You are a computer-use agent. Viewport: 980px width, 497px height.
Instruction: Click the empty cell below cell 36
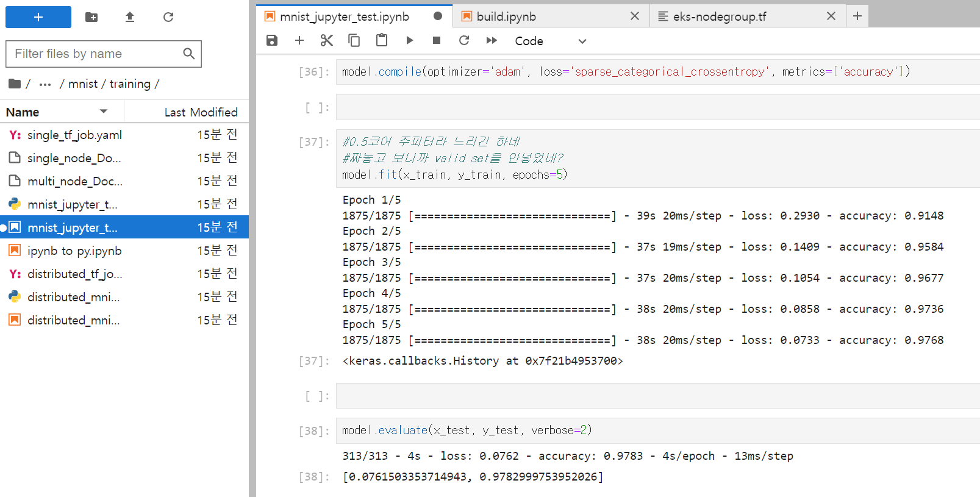point(657,107)
